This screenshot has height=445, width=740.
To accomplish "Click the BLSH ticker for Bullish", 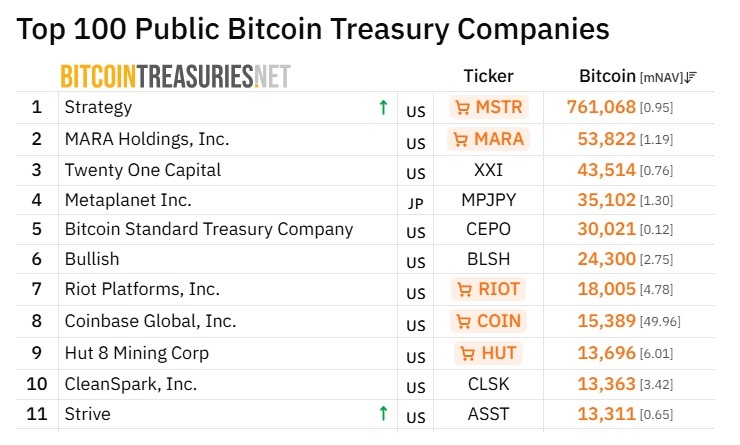I will click(488, 259).
